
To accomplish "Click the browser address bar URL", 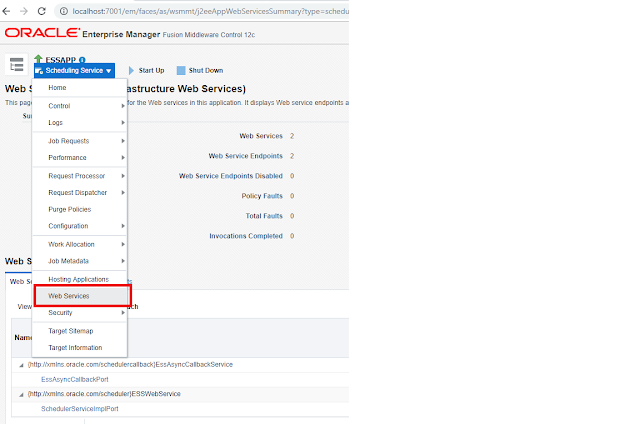I will click(x=210, y=11).
